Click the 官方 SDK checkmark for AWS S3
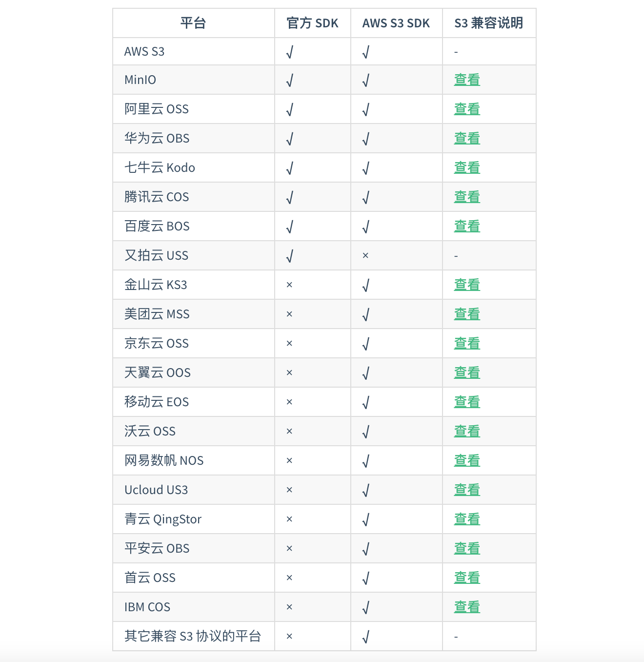The image size is (644, 662). 290,52
